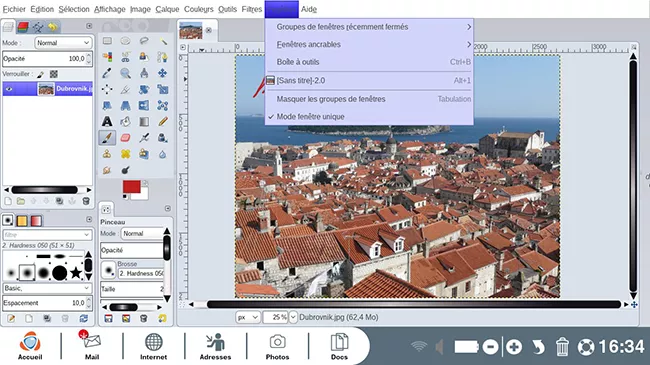Select the Paintbrush tool

(x=107, y=138)
